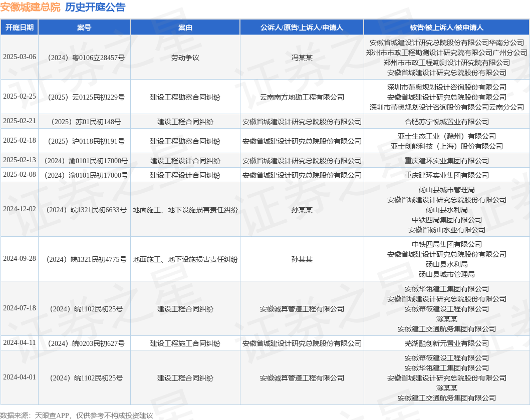Click the date 2025-02-13
530x420 pixels.
(20, 160)
